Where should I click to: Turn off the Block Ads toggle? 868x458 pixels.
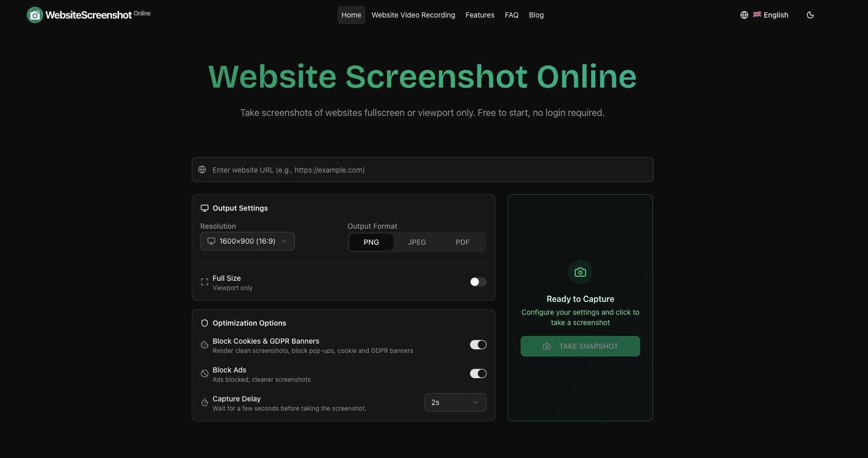point(478,374)
